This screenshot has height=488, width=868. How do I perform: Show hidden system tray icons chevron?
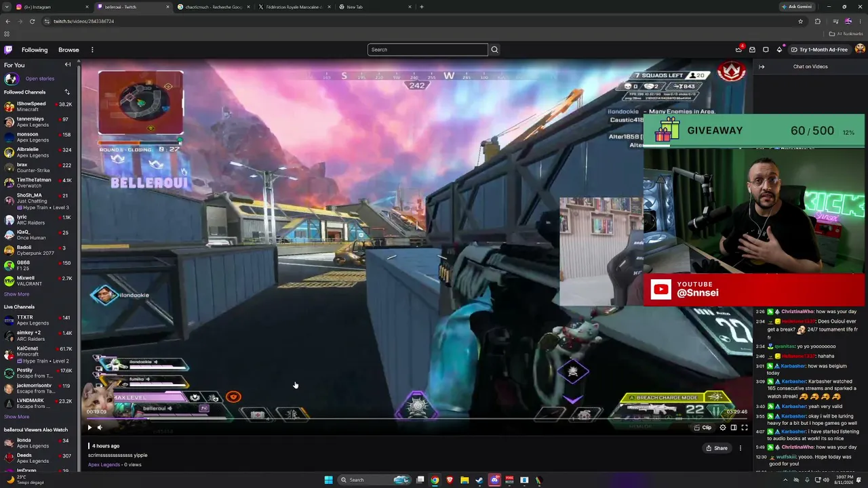[786, 480]
